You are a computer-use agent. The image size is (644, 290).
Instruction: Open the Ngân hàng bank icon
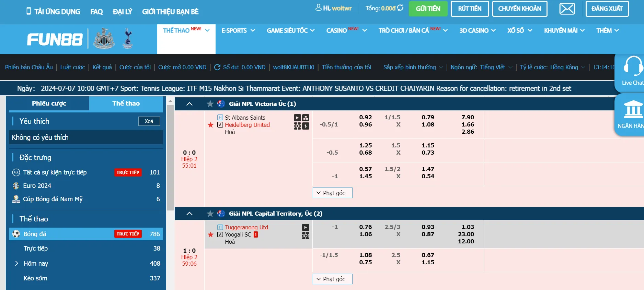click(633, 109)
